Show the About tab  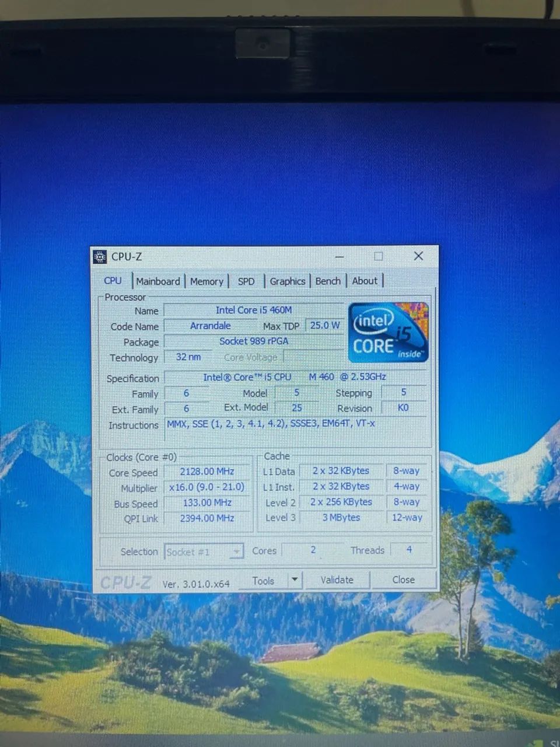(x=365, y=281)
